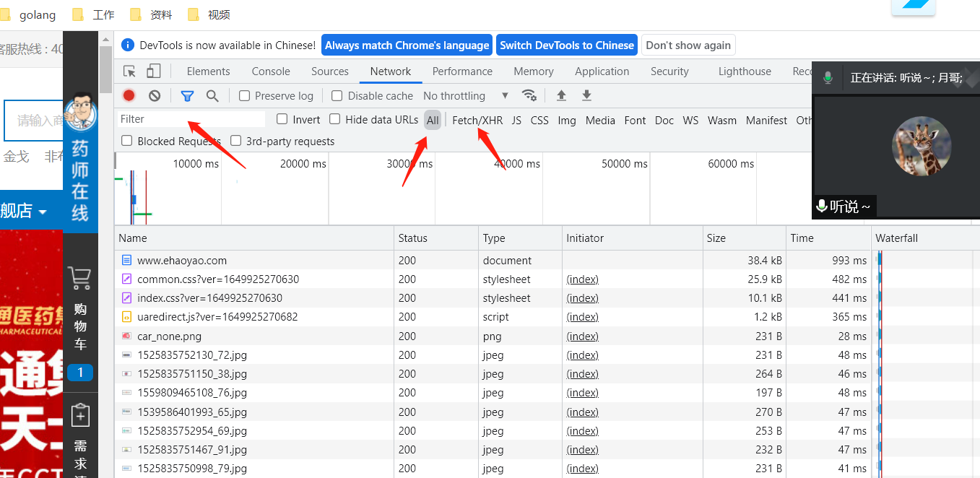Sort requests by Size column header

(x=744, y=238)
